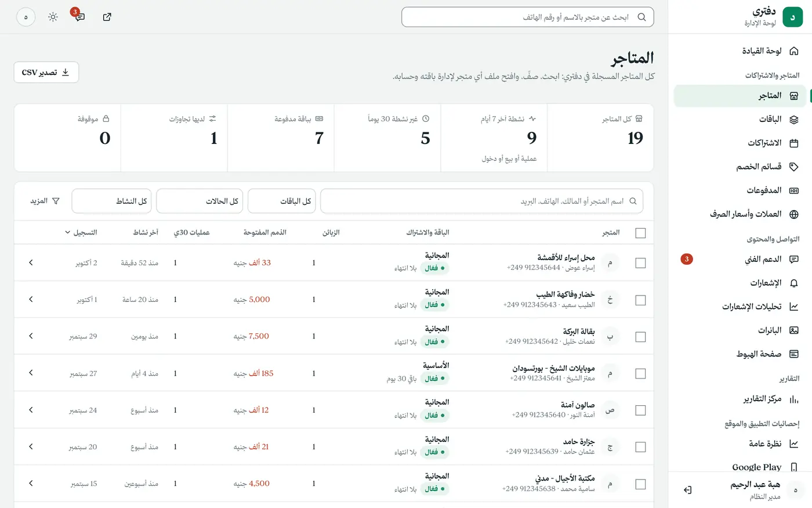
Task: Check the box for موبايلات الشيخ - بورتسودان
Action: point(640,374)
